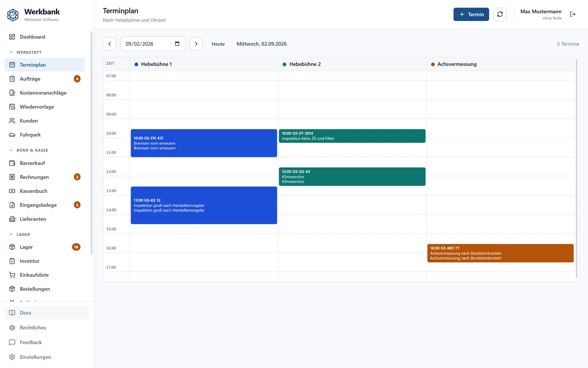Open the 10:00 GS-EY 2014 appointment

click(x=352, y=136)
